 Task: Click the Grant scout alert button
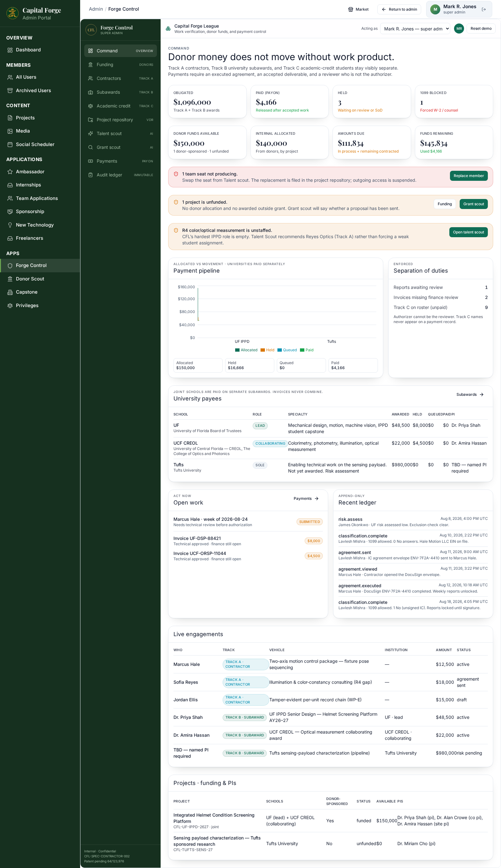[473, 204]
